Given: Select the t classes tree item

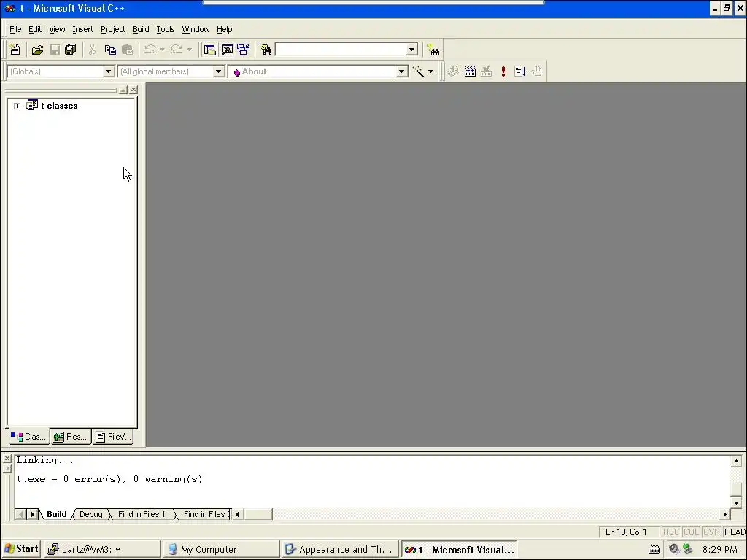Looking at the screenshot, I should [59, 106].
